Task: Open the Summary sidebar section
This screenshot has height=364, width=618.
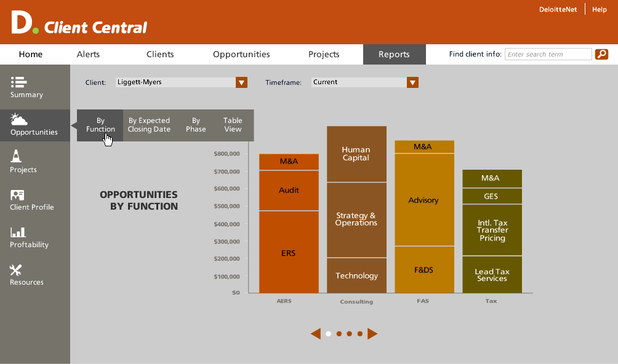Action: click(26, 87)
